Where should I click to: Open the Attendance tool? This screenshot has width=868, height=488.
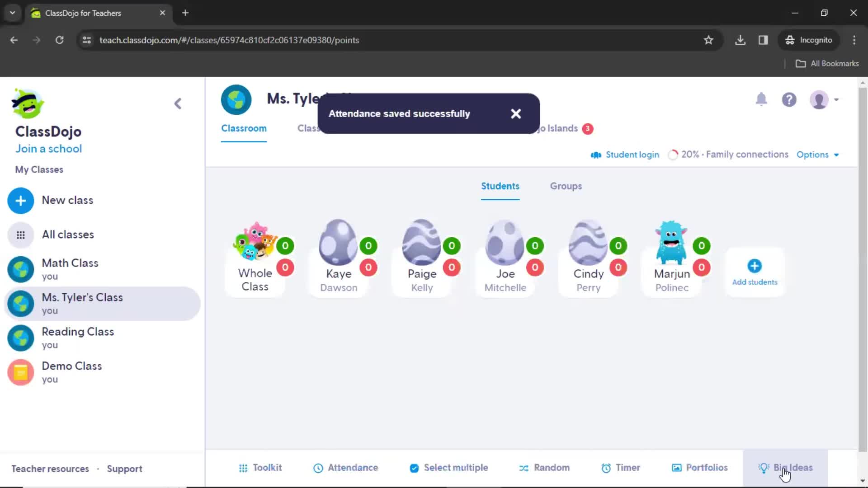[x=345, y=467]
